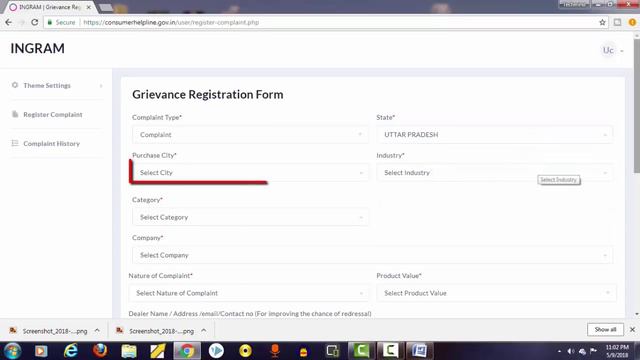This screenshot has height=360, width=640.
Task: Open Register Complaint in the sidebar
Action: [x=56, y=114]
